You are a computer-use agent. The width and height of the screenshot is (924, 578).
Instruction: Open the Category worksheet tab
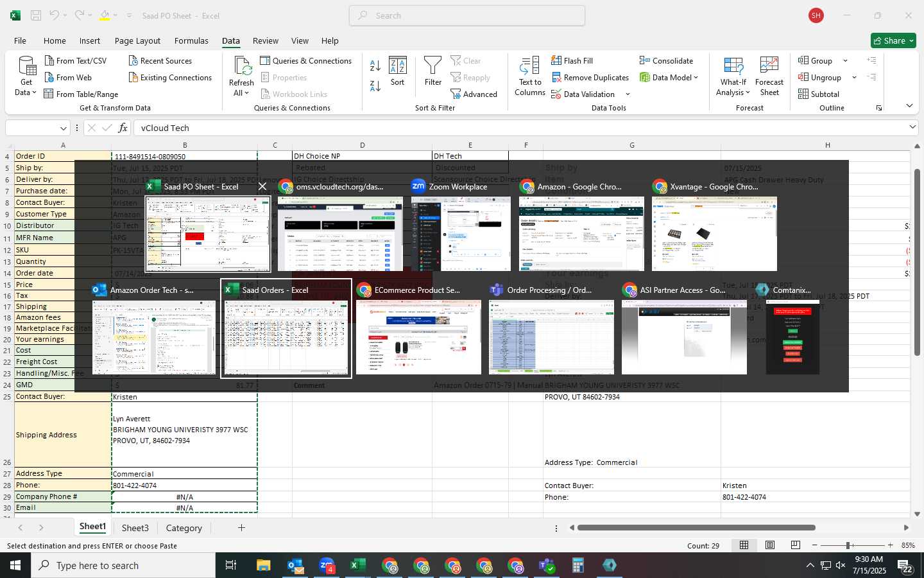click(184, 528)
